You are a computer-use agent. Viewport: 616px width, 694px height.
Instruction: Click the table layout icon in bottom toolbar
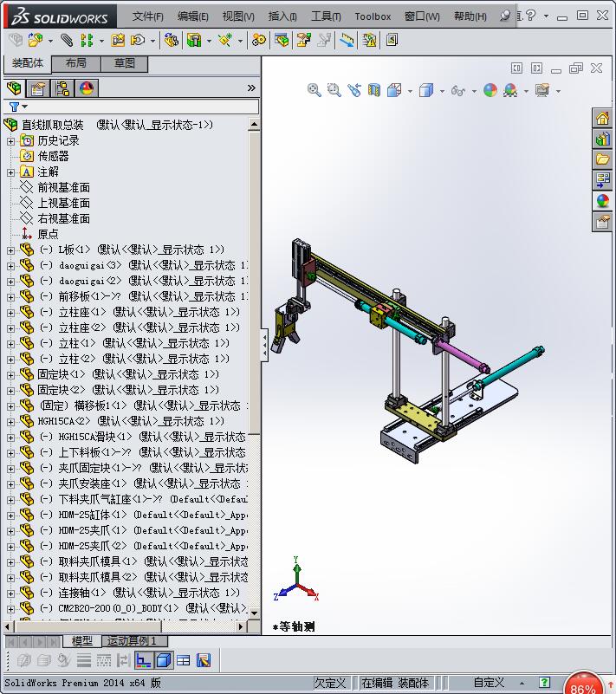[183, 661]
